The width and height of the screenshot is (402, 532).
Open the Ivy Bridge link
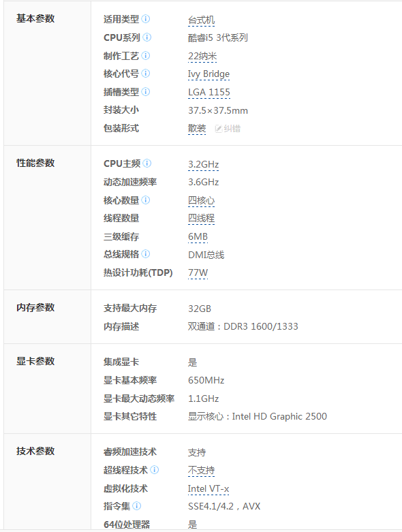[x=208, y=74]
